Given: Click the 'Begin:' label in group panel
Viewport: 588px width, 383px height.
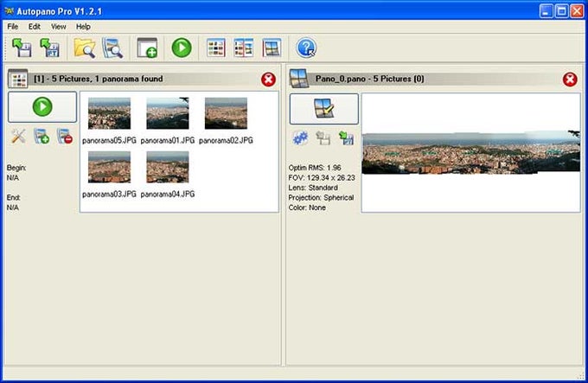Looking at the screenshot, I should [x=16, y=168].
